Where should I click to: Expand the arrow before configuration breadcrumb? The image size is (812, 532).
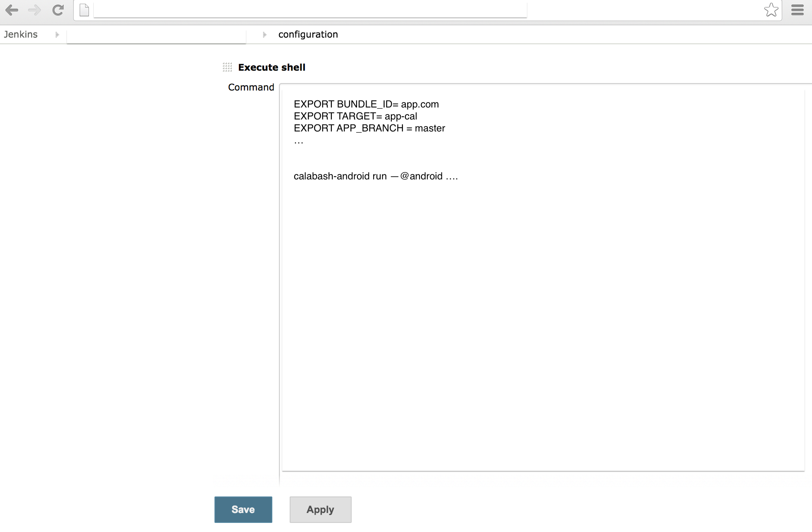tap(264, 35)
